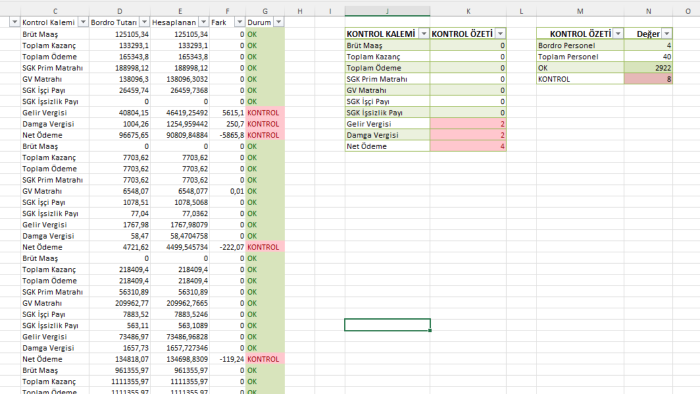The width and height of the screenshot is (700, 394).
Task: Click the KONTROL status in the 5615,1 row
Action: pos(265,112)
